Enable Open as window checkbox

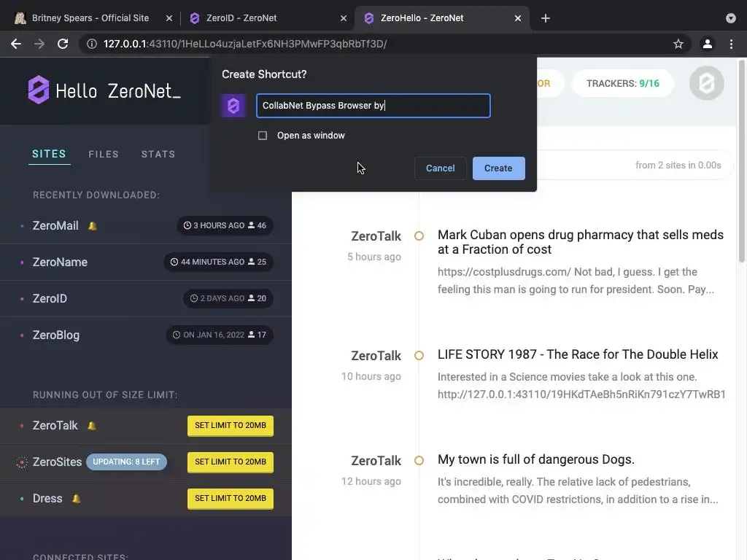[263, 136]
